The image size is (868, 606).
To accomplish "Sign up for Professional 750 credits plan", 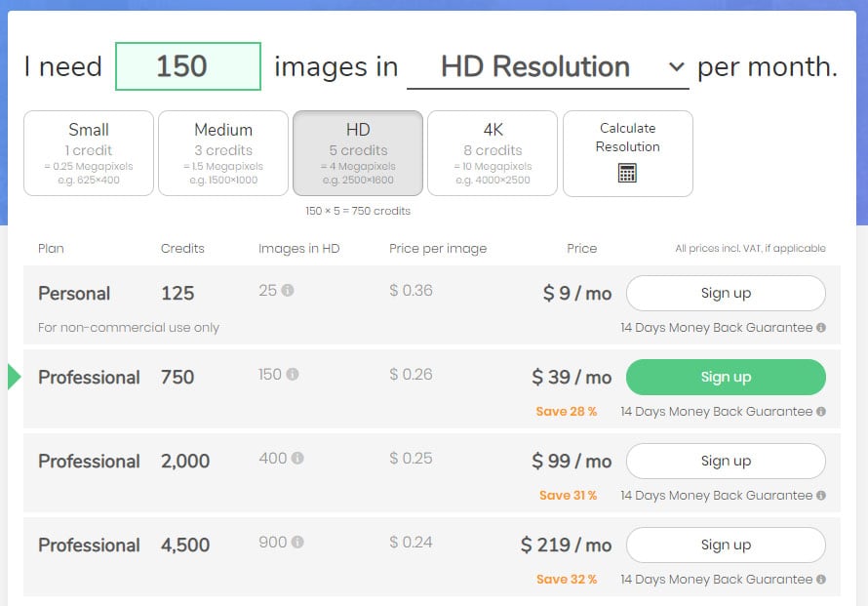I will pos(726,377).
